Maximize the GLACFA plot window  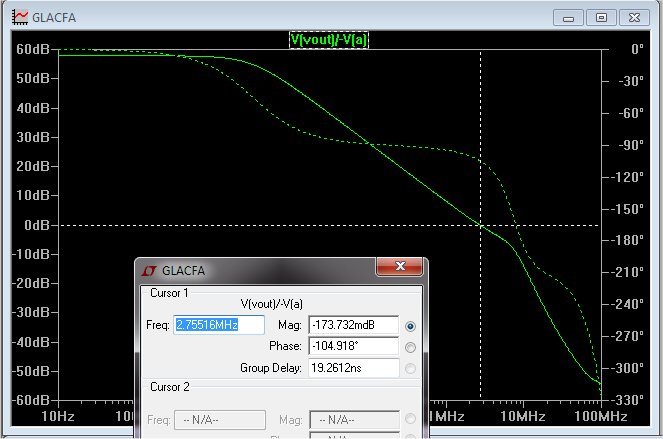601,18
